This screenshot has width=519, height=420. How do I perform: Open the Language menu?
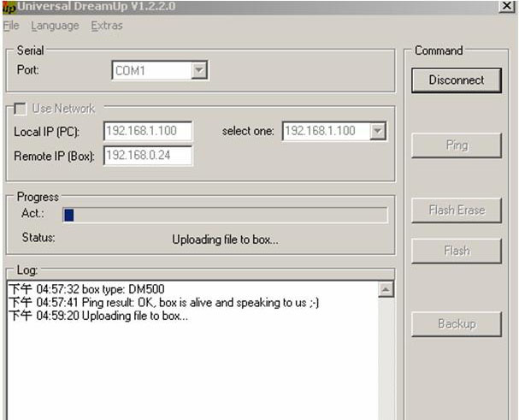click(x=55, y=26)
